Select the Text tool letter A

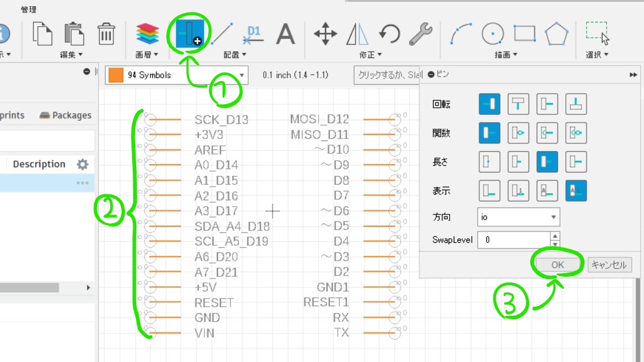pyautogui.click(x=286, y=34)
